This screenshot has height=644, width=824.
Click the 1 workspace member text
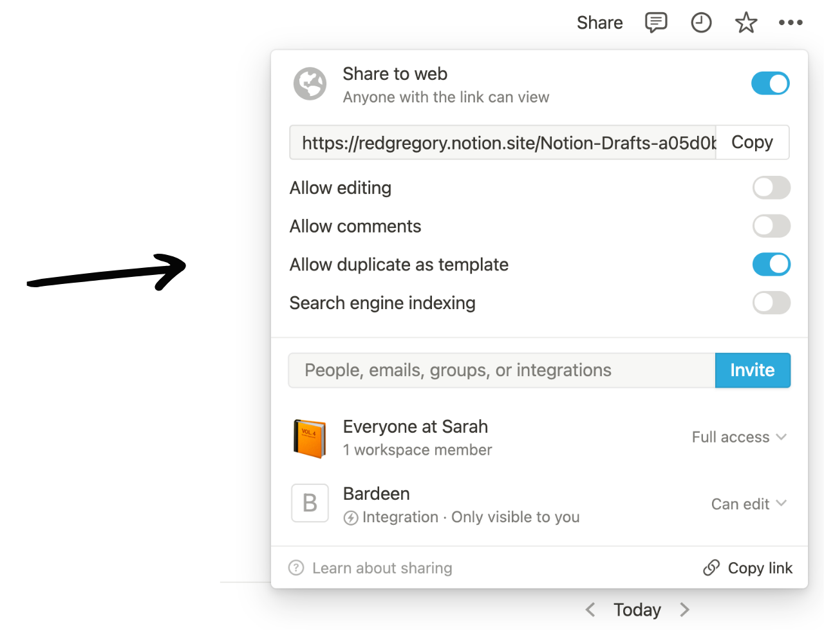418,450
